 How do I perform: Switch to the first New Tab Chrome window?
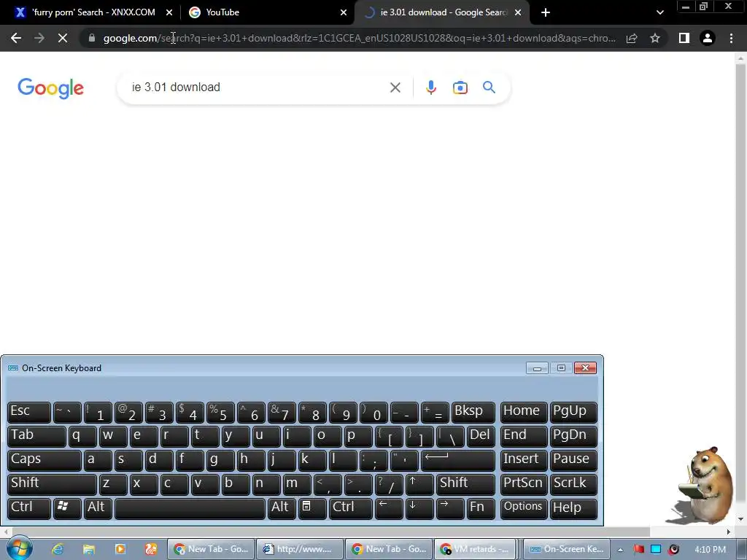click(x=211, y=549)
